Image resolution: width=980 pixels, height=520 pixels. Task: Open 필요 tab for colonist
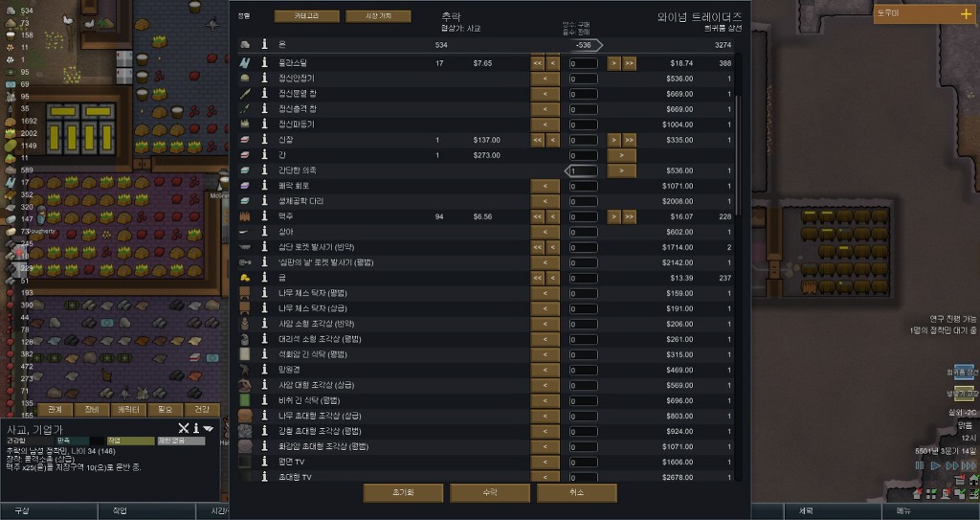pos(166,410)
